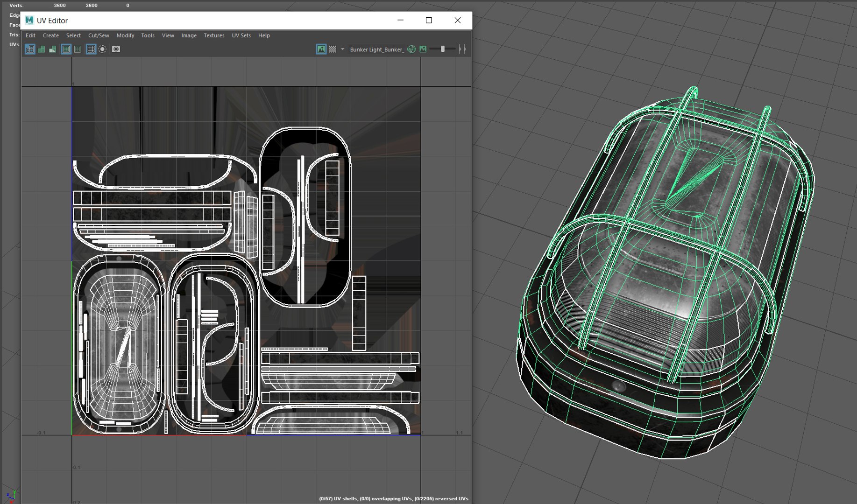Image resolution: width=857 pixels, height=504 pixels.
Task: Open the Bunker Light_Bunker_ texture selector
Action: [376, 49]
